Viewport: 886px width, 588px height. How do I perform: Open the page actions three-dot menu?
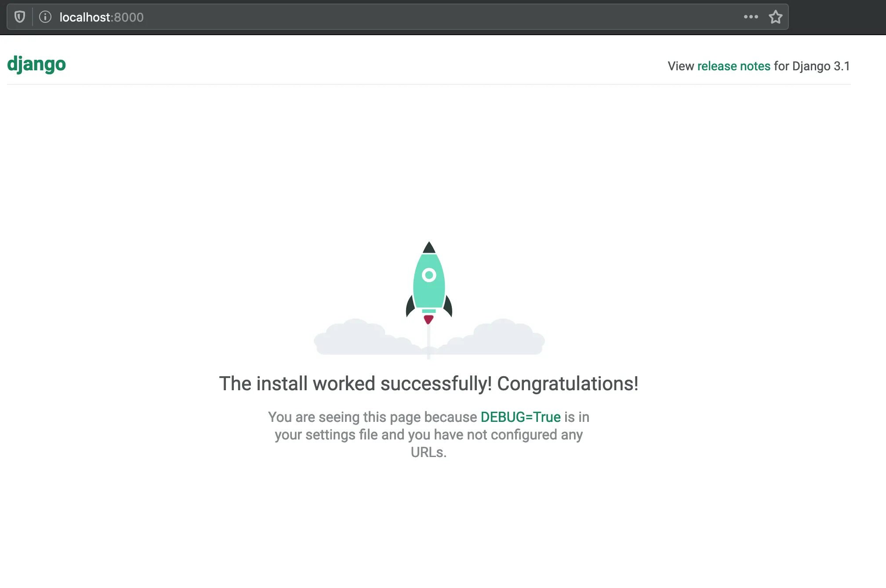click(751, 17)
